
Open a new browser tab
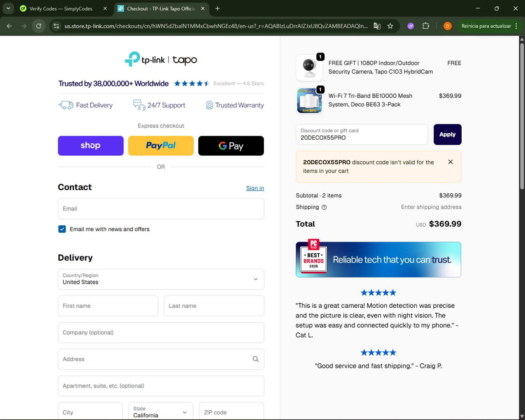pos(217,8)
